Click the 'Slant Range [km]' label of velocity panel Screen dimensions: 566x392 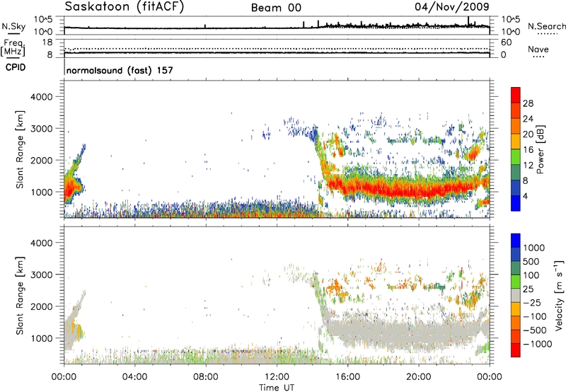tap(20, 296)
